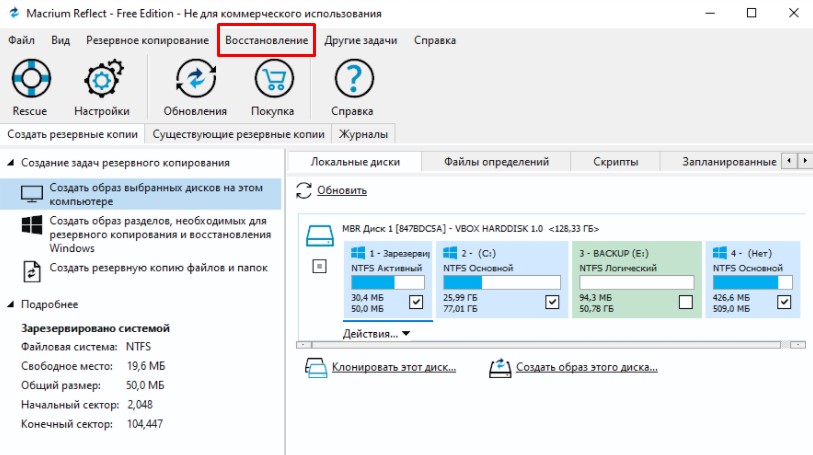Click Начальный сектор value 2,048
The image size is (813, 455).
click(x=140, y=405)
